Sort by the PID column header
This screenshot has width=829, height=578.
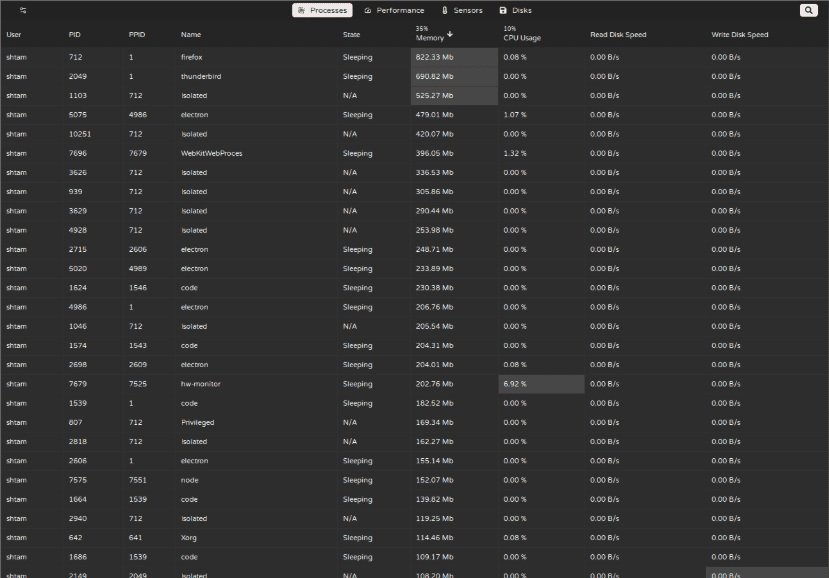(75, 34)
